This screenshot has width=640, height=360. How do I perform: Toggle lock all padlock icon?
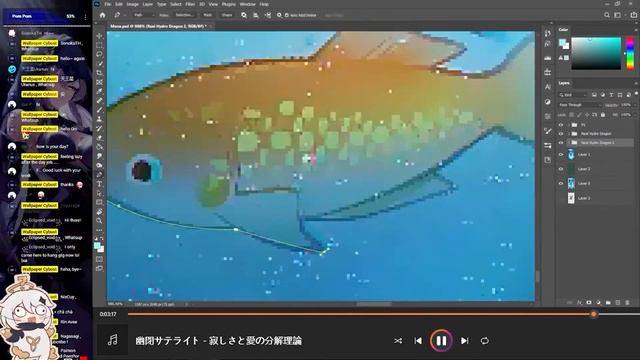[603, 115]
